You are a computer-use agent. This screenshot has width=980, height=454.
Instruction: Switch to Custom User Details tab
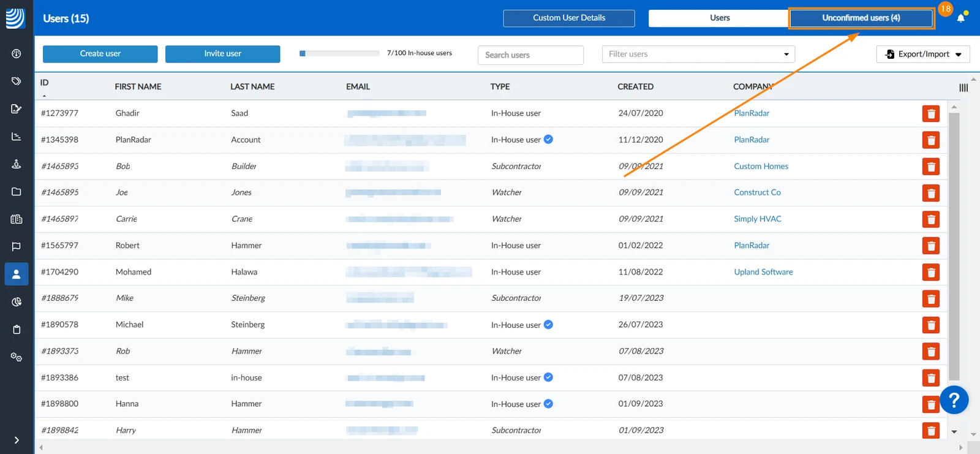569,18
